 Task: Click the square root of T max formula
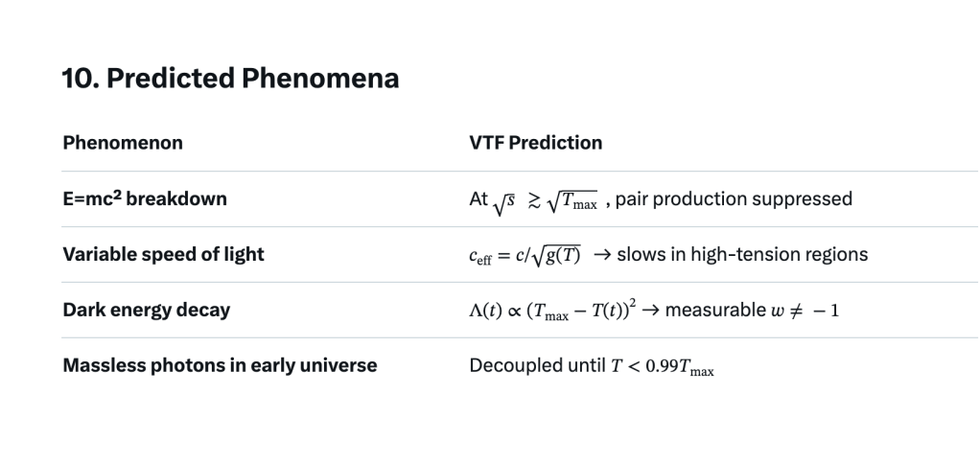[x=572, y=200]
